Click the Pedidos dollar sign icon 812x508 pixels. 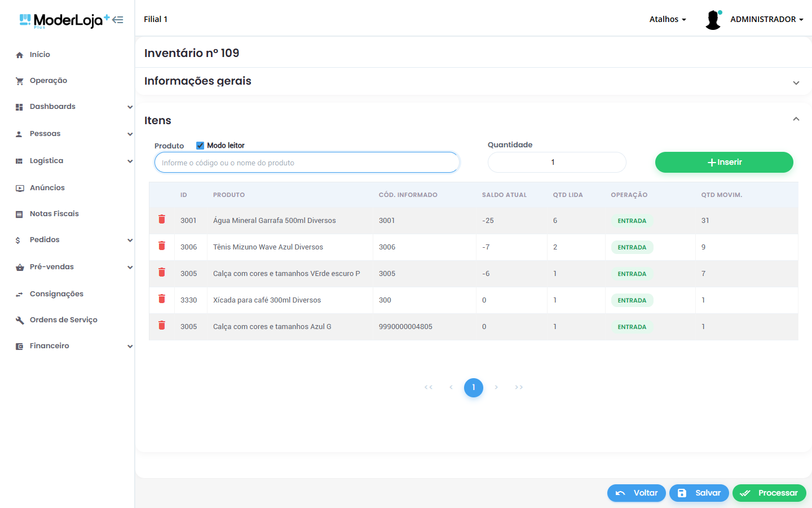[17, 240]
